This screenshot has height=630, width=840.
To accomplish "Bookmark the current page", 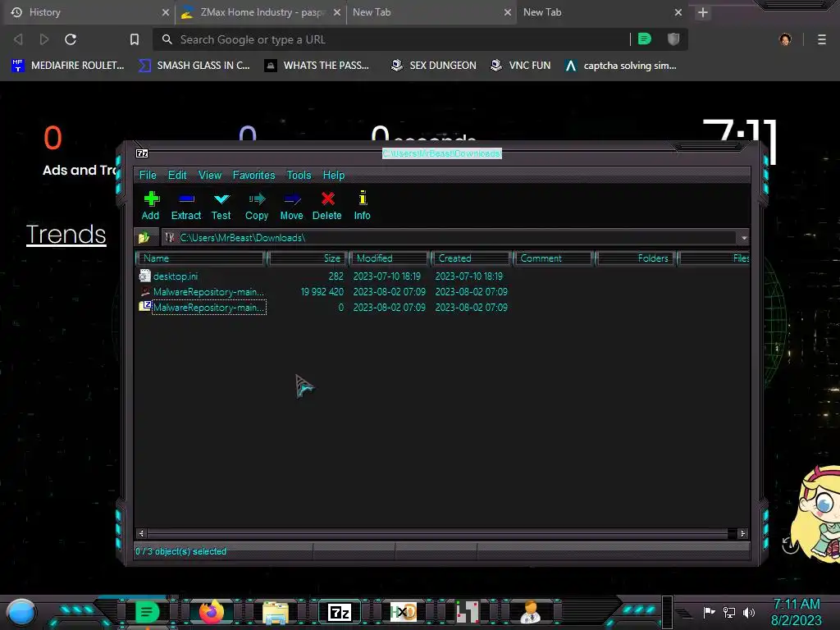I will click(x=135, y=39).
